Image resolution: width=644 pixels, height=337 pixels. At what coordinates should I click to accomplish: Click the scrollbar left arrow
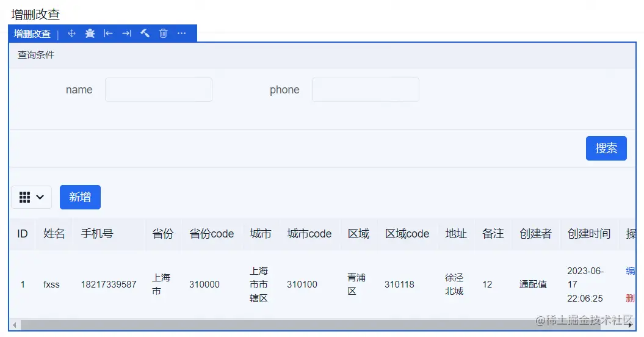click(15, 325)
